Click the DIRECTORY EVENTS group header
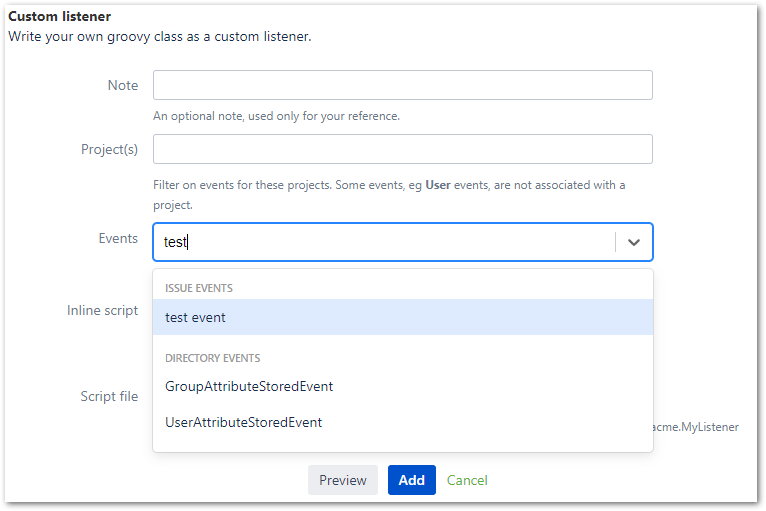 click(212, 358)
